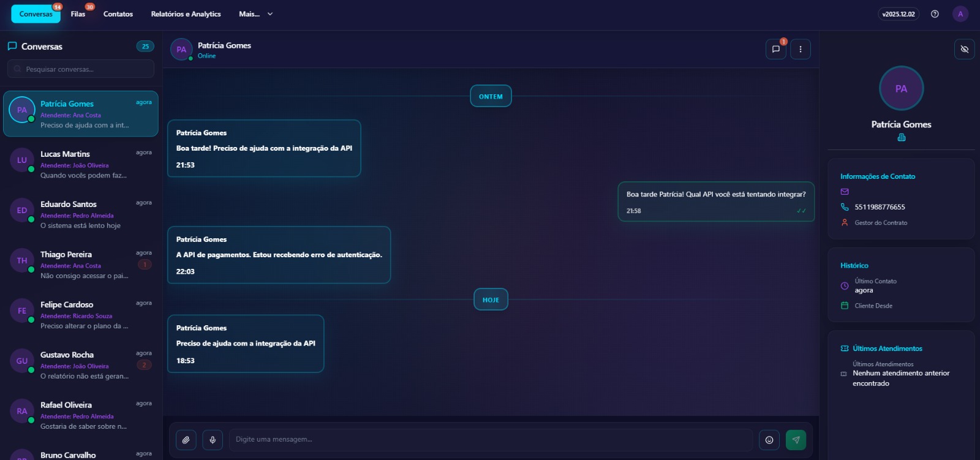This screenshot has height=460, width=980.
Task: Click the LU avatar of Lucas Martins
Action: point(22,160)
